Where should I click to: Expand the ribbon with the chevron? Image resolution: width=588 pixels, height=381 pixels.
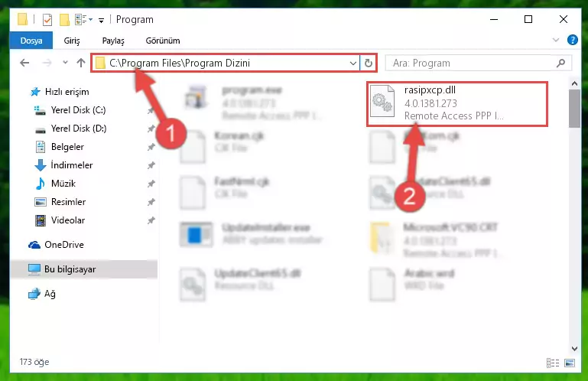tap(556, 40)
